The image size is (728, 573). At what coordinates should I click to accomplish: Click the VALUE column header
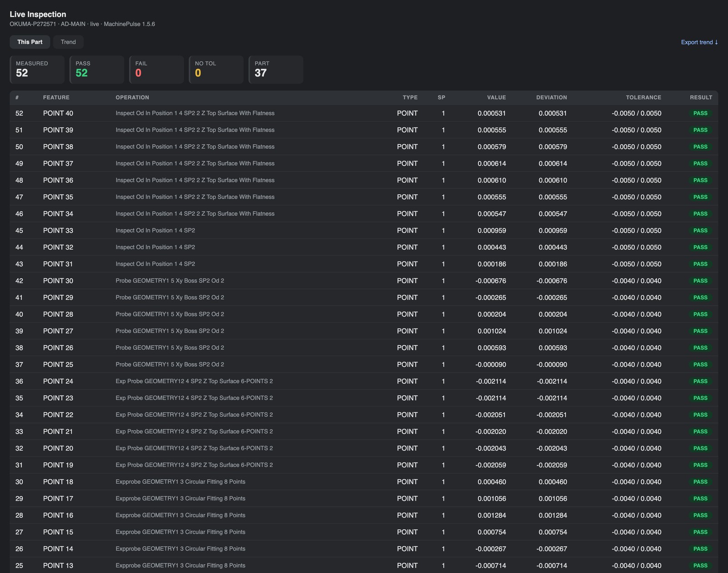click(x=496, y=97)
